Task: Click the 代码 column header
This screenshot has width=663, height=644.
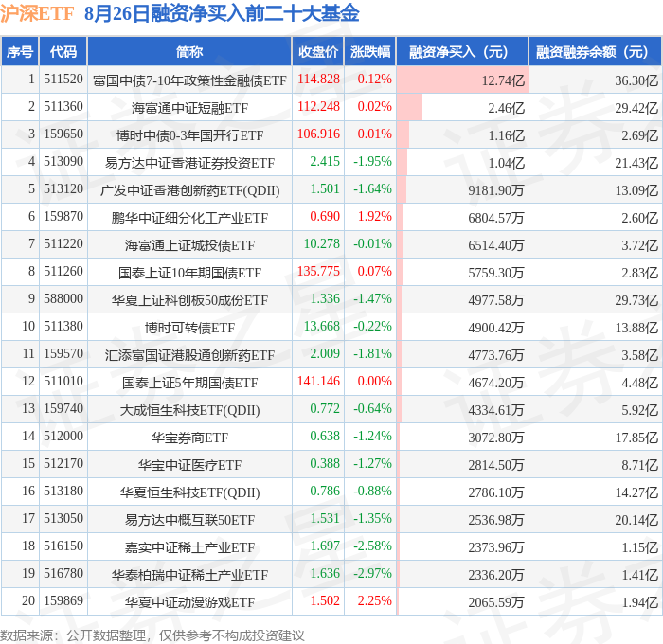Action: 63,51
